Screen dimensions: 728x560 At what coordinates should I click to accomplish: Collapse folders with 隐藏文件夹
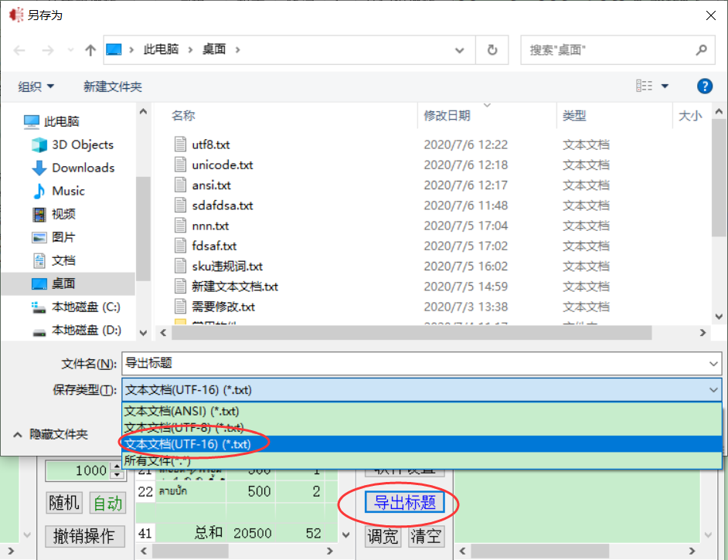(x=51, y=434)
